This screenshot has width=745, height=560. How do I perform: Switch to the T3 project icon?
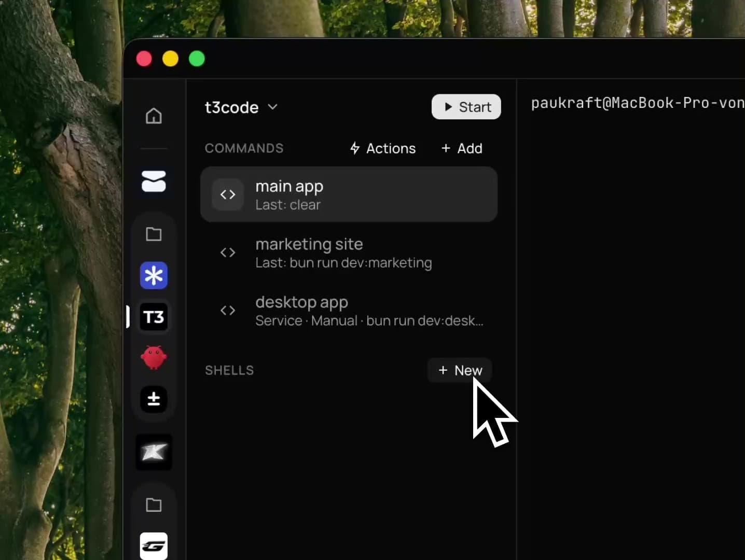click(154, 317)
